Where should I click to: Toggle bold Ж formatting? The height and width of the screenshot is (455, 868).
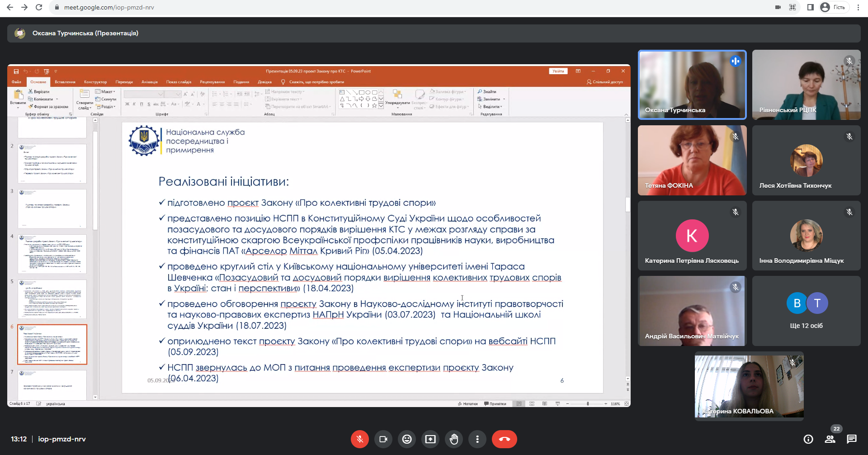point(127,104)
